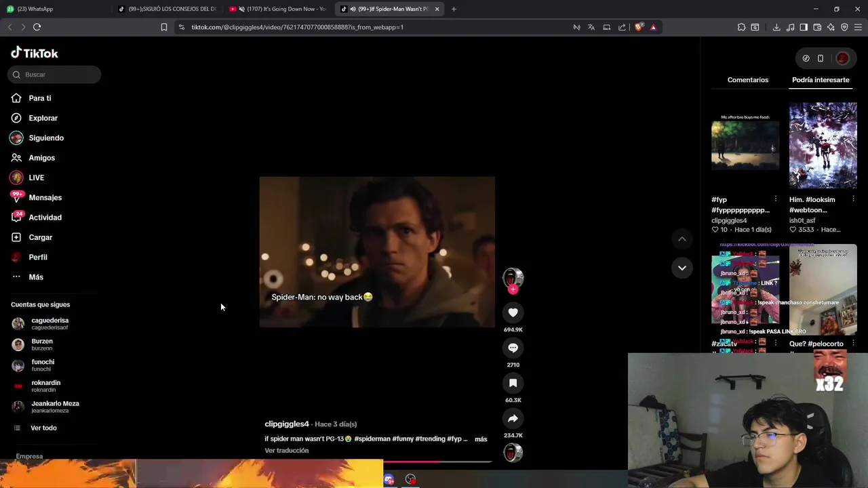Click Ver traducción under the caption
The image size is (868, 488).
287,451
